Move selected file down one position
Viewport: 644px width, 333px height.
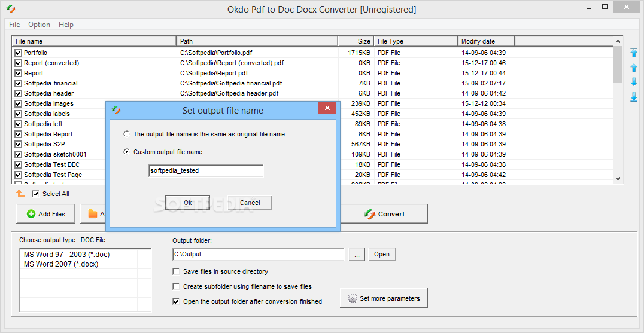click(634, 82)
